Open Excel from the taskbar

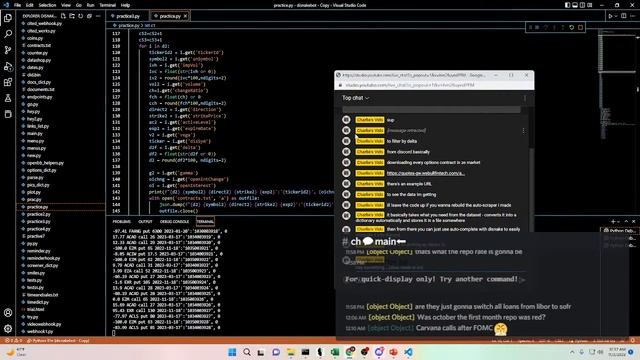pyautogui.click(x=335, y=352)
